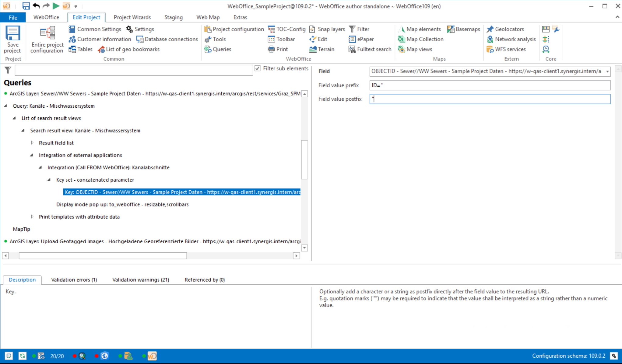Expand the Result field list node
This screenshot has width=622, height=364.
click(32, 143)
